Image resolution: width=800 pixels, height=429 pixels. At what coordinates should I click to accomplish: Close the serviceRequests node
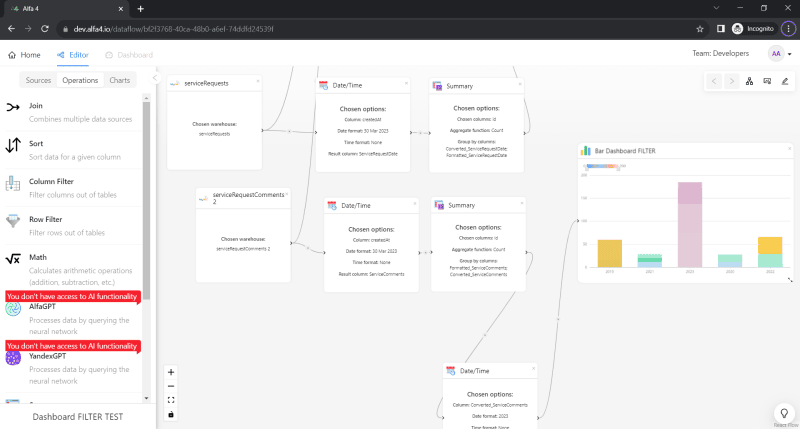click(258, 80)
